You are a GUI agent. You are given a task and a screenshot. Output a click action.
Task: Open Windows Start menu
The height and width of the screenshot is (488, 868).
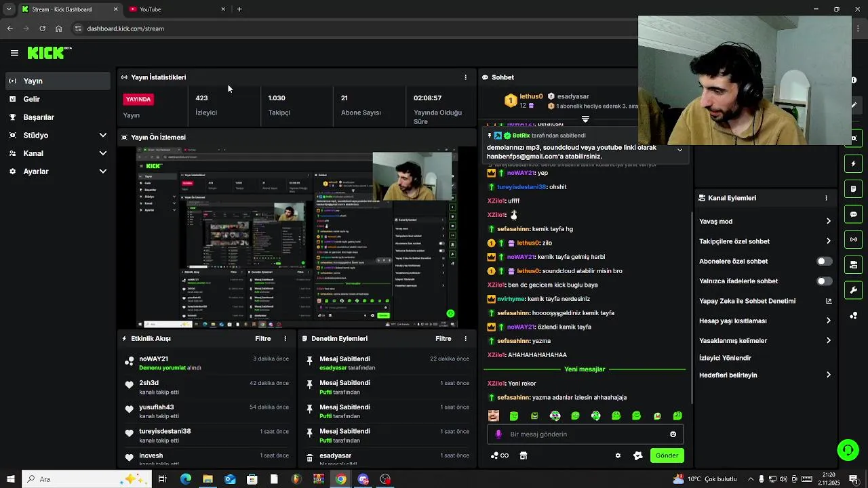coord(10,479)
